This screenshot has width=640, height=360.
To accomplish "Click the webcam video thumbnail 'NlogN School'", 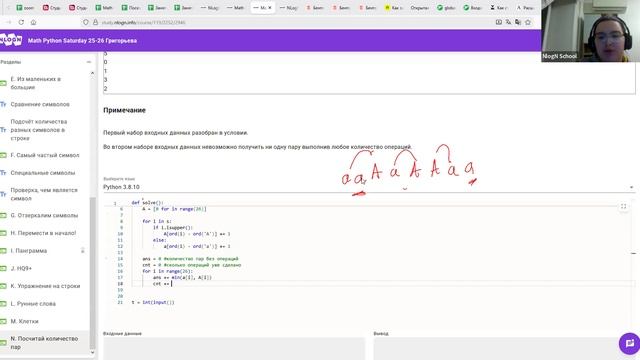I will tap(590, 31).
